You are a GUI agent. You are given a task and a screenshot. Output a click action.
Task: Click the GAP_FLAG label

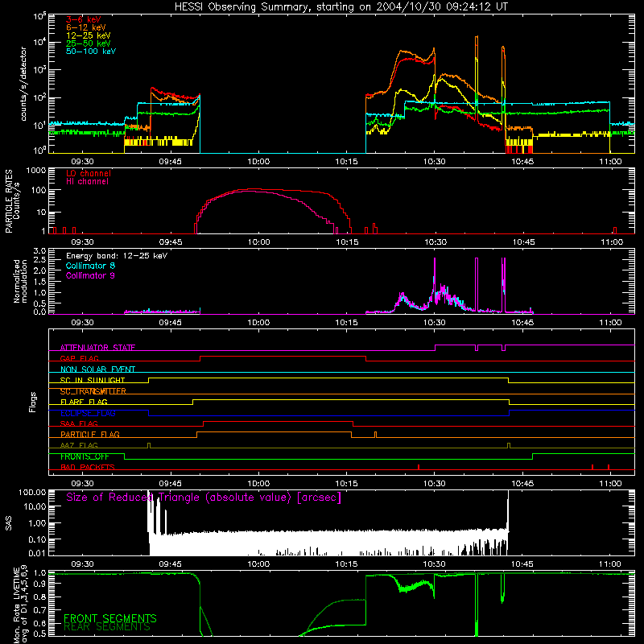coord(79,358)
